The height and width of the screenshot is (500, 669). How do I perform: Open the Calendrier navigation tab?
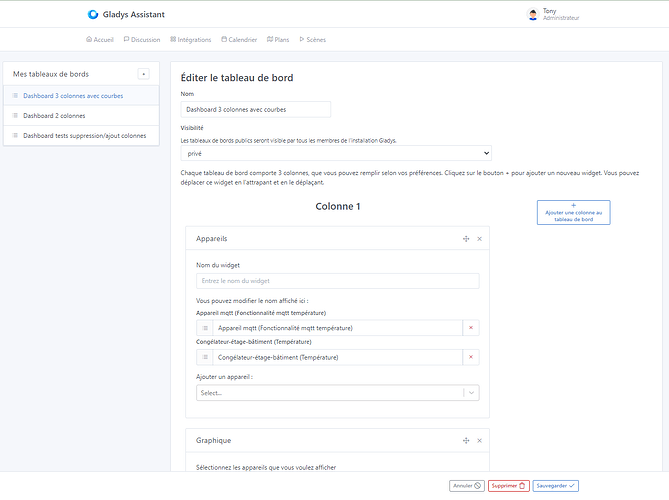[x=238, y=40]
